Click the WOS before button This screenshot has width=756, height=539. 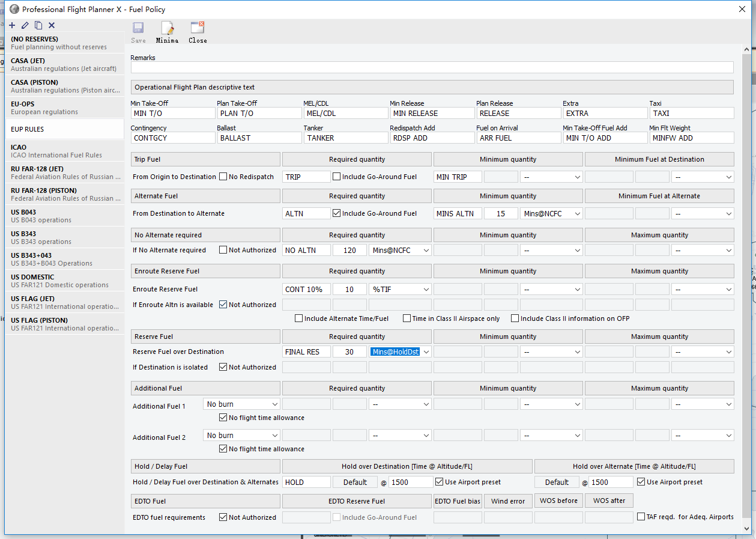(558, 501)
